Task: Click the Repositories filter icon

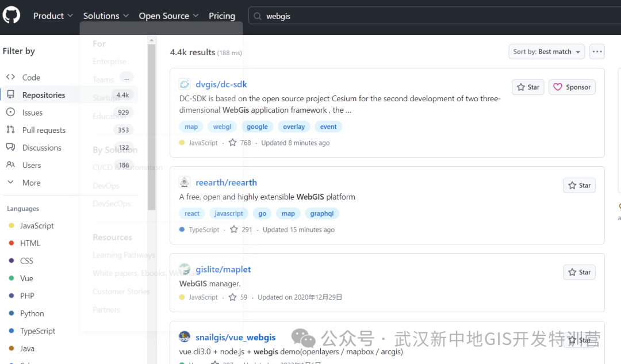Action: (x=11, y=94)
